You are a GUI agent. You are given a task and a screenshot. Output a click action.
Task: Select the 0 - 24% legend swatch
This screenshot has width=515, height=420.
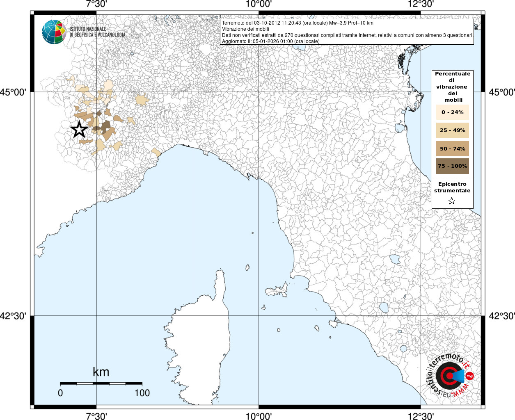[x=452, y=112]
